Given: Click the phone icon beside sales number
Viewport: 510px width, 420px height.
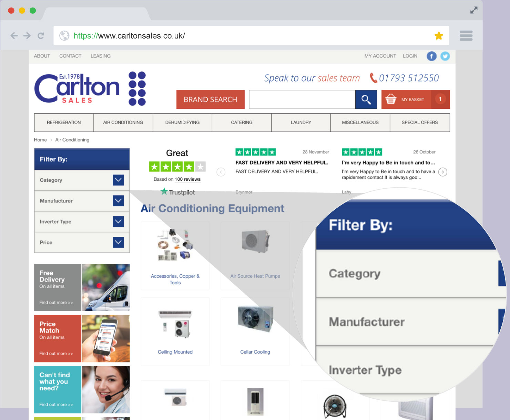Looking at the screenshot, I should point(373,78).
